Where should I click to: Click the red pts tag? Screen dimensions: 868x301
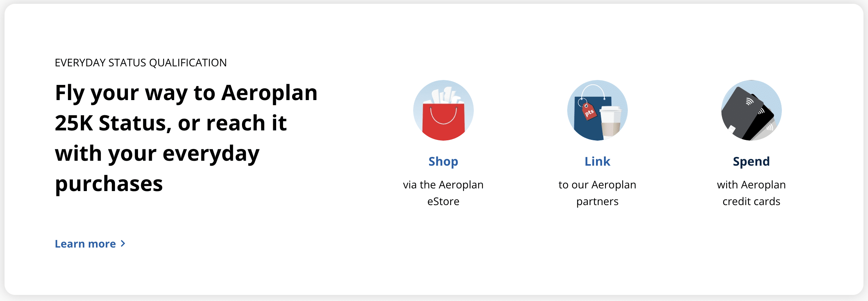pyautogui.click(x=589, y=112)
